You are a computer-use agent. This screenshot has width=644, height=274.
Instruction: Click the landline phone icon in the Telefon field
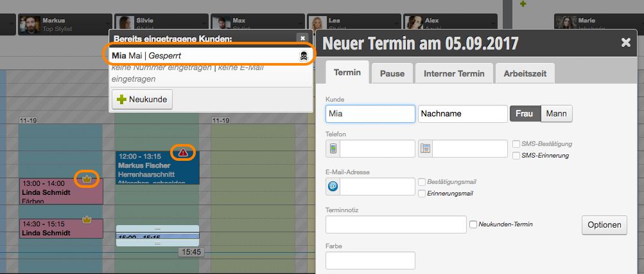[x=426, y=149]
